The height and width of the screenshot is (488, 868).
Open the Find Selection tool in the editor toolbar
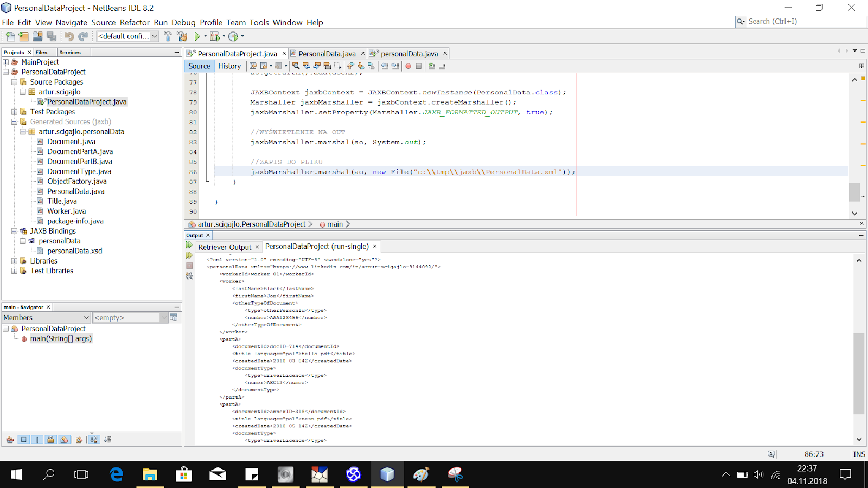296,66
